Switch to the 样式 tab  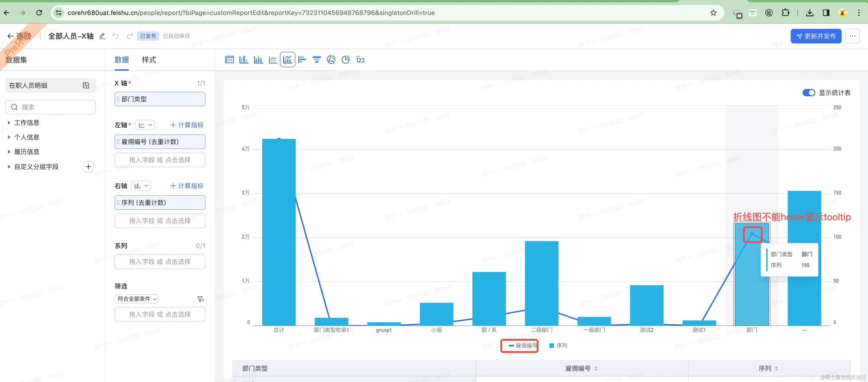tap(149, 60)
